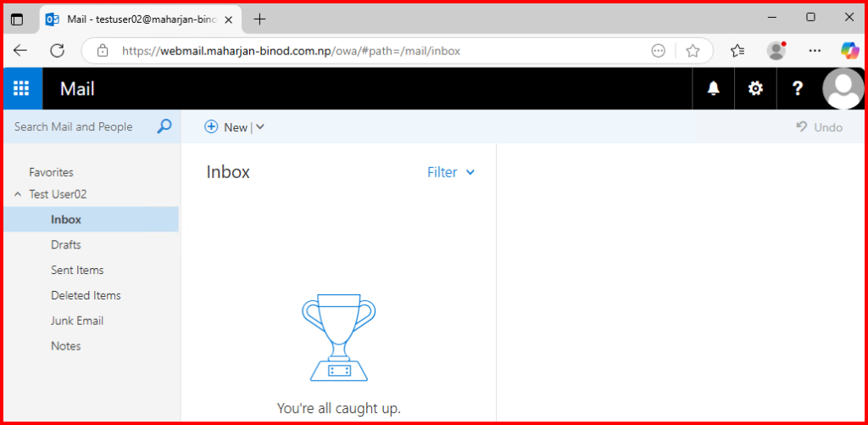Click the user profile avatar
Image resolution: width=868 pixels, height=425 pixels.
click(843, 89)
